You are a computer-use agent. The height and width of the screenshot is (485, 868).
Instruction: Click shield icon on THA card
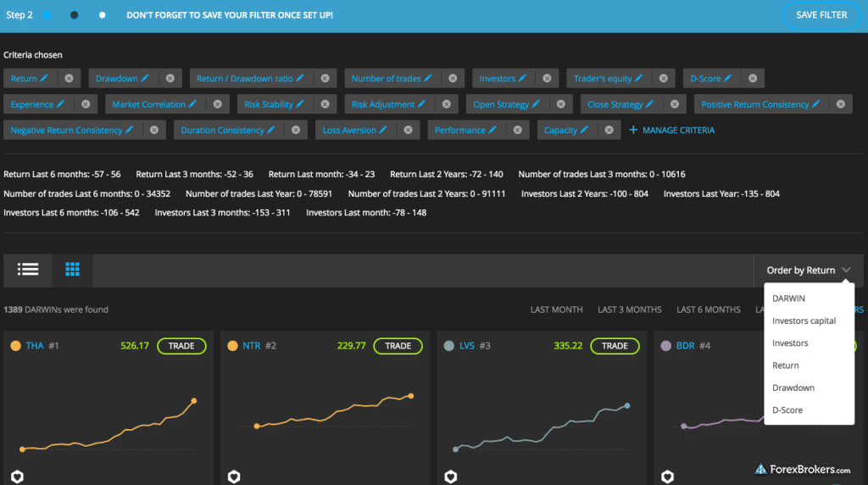(17, 477)
